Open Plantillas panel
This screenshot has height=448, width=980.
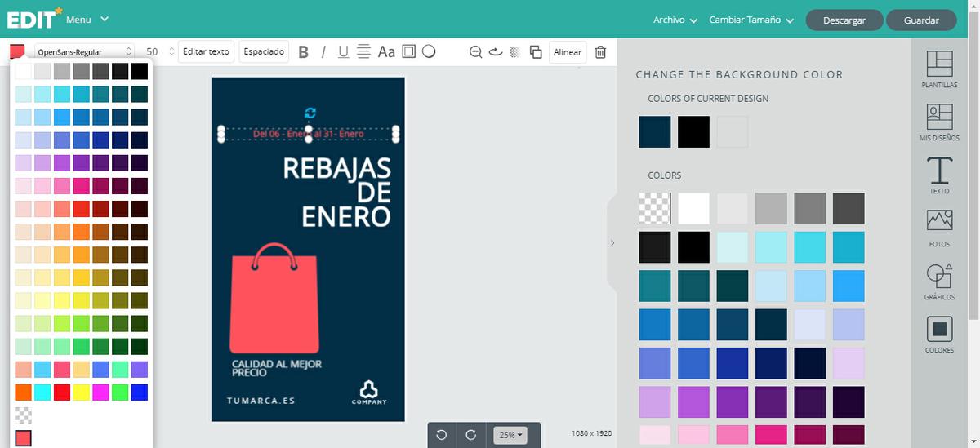[939, 69]
